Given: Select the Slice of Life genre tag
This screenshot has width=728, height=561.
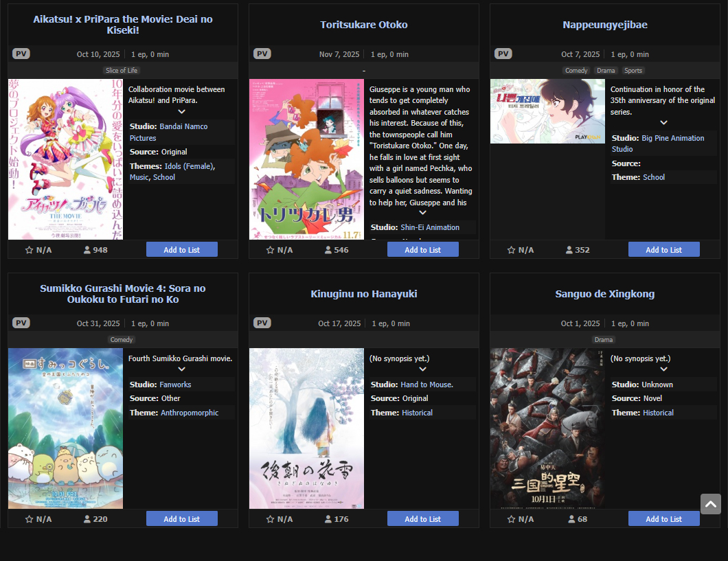Looking at the screenshot, I should click(x=122, y=71).
